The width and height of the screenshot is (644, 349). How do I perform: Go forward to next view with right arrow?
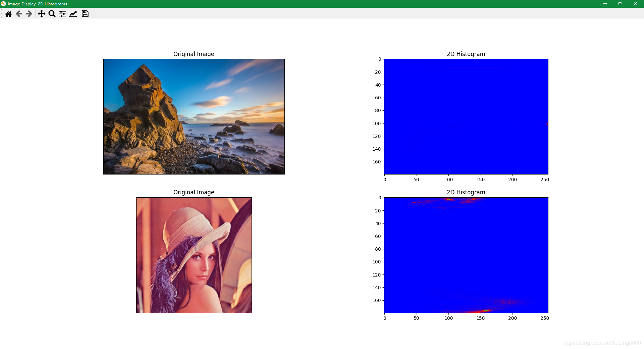[29, 14]
